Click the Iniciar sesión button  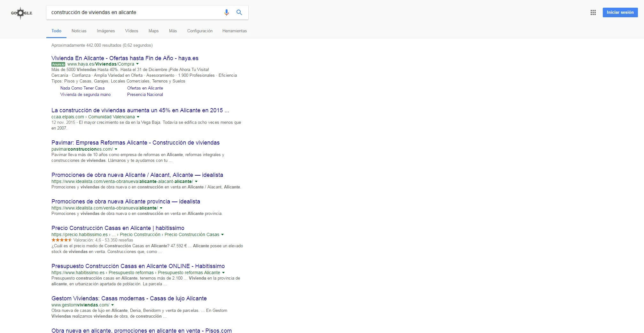click(x=620, y=12)
